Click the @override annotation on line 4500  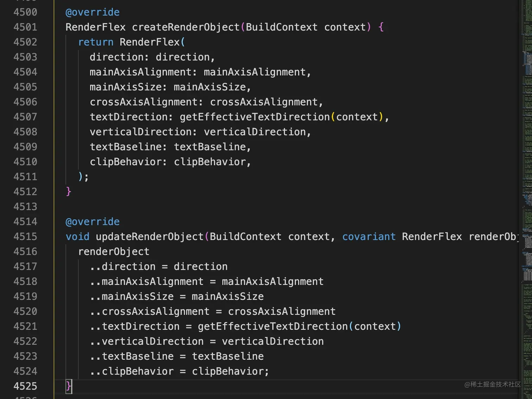pos(93,12)
